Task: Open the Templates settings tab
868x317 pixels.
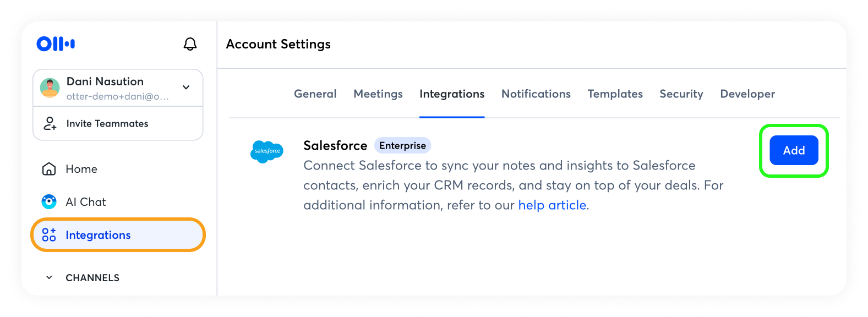Action: (x=615, y=94)
